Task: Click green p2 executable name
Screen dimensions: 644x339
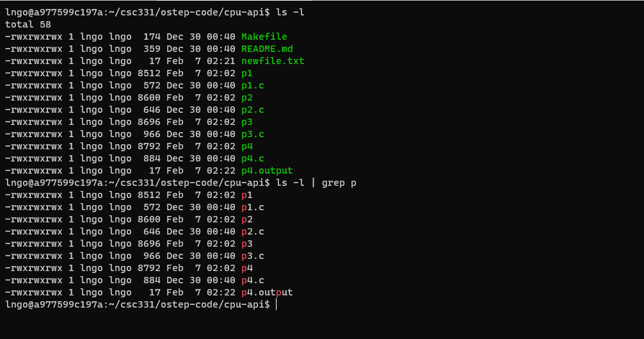Action: 247,98
